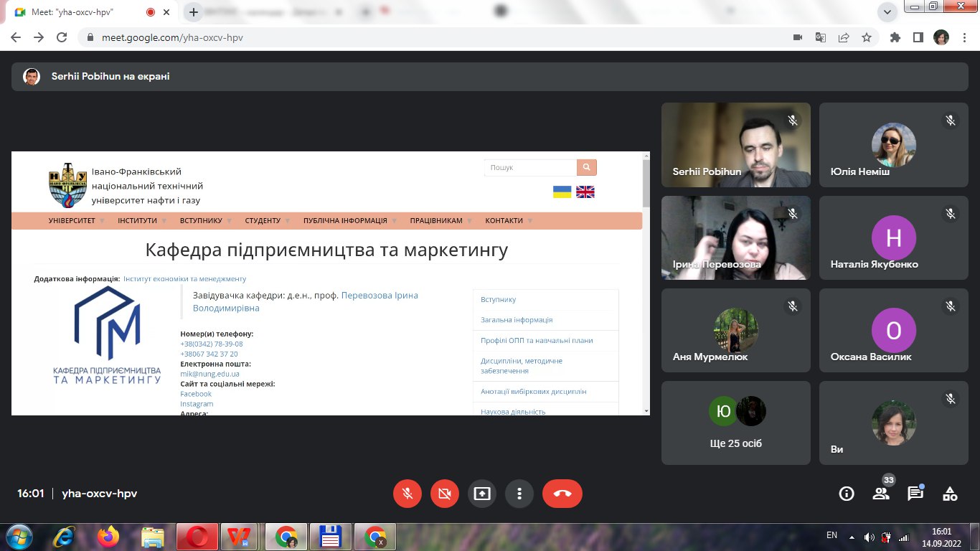980x551 pixels.
Task: Bookmark this page with star icon
Action: pyautogui.click(x=867, y=37)
